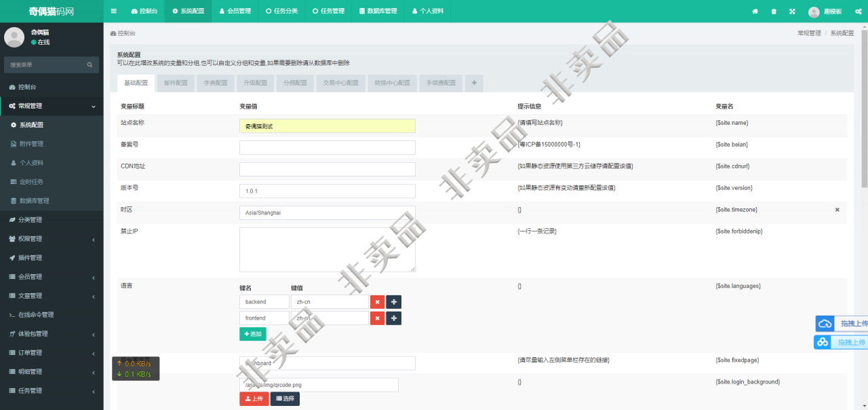Open the home icon in top bar

tap(755, 12)
